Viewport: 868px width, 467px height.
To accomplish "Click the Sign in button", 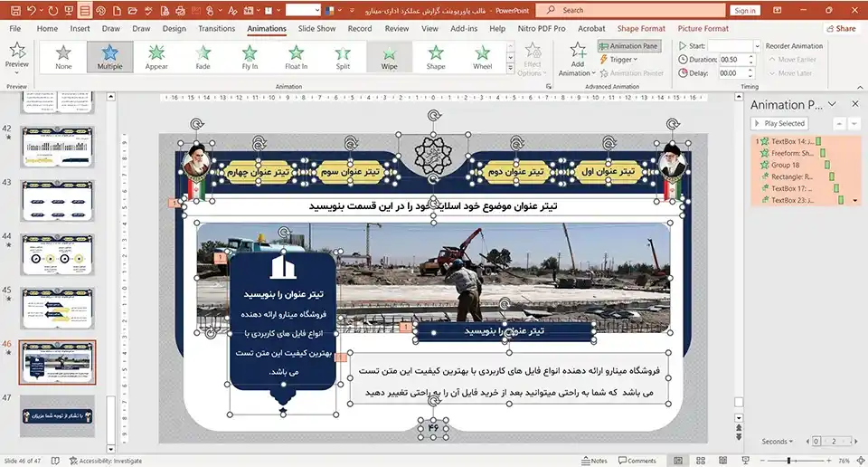I will click(x=745, y=11).
